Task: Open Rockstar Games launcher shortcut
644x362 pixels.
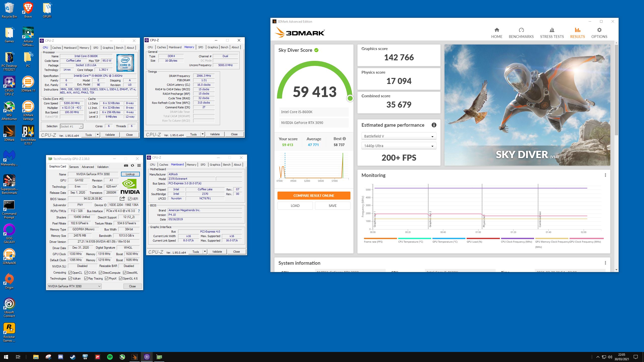Action: [x=9, y=332]
